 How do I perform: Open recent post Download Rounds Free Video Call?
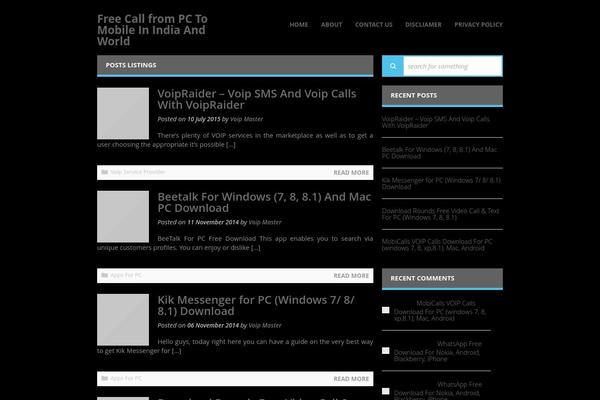pos(440,214)
